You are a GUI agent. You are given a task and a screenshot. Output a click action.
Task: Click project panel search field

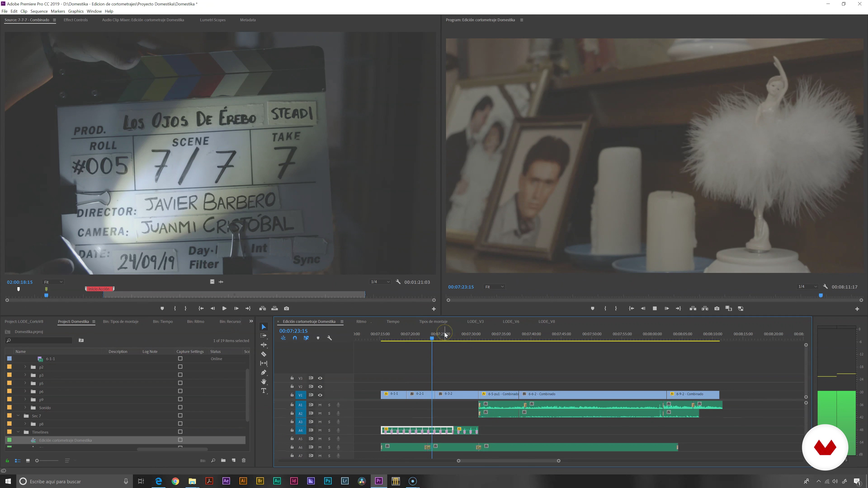pyautogui.click(x=39, y=340)
